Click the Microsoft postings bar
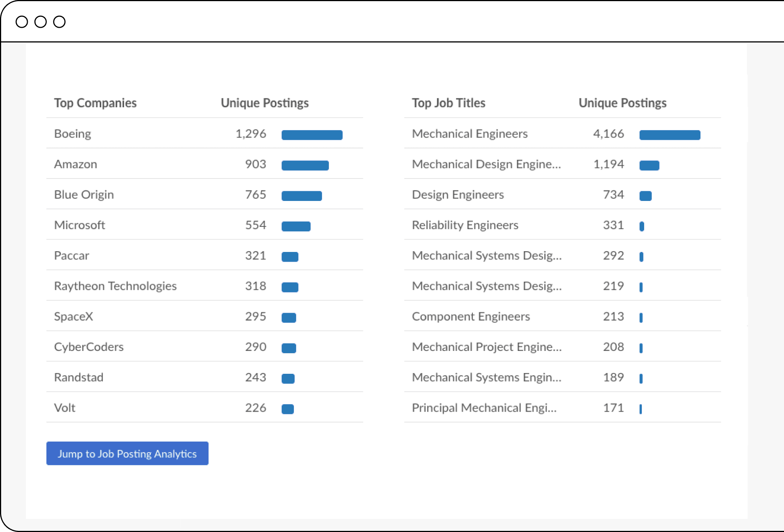This screenshot has width=784, height=532. coord(296,226)
